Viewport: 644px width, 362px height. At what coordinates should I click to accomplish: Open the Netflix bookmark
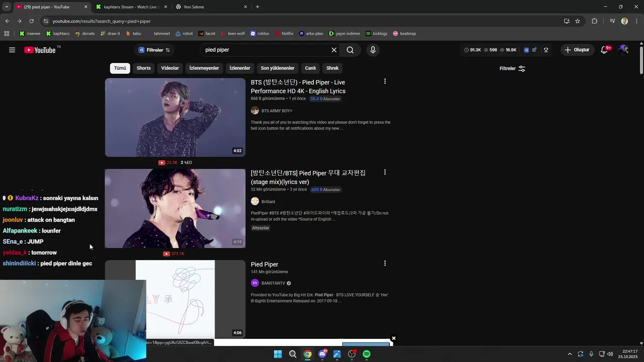pos(284,34)
